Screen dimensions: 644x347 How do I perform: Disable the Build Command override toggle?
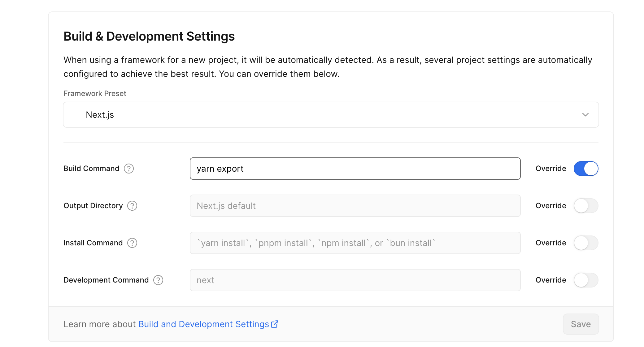pos(586,169)
